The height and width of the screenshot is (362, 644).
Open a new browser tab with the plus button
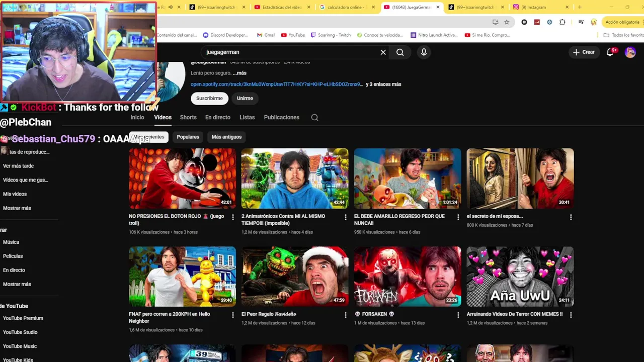[580, 7]
